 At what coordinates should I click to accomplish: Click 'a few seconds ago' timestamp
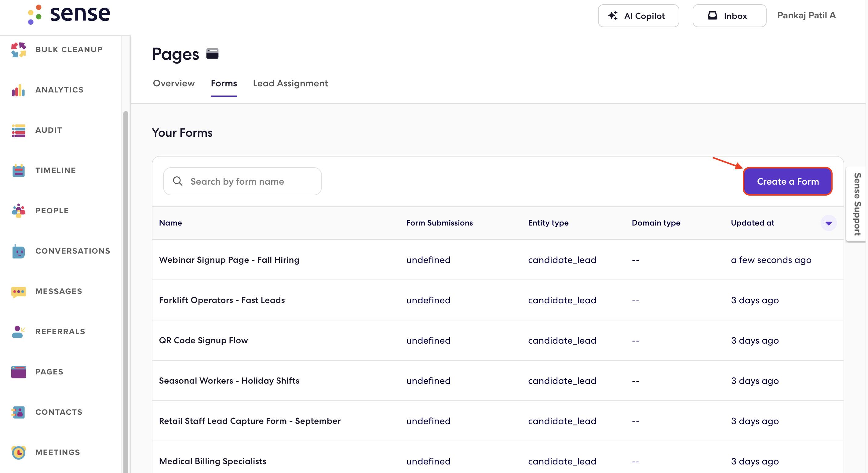[771, 260]
